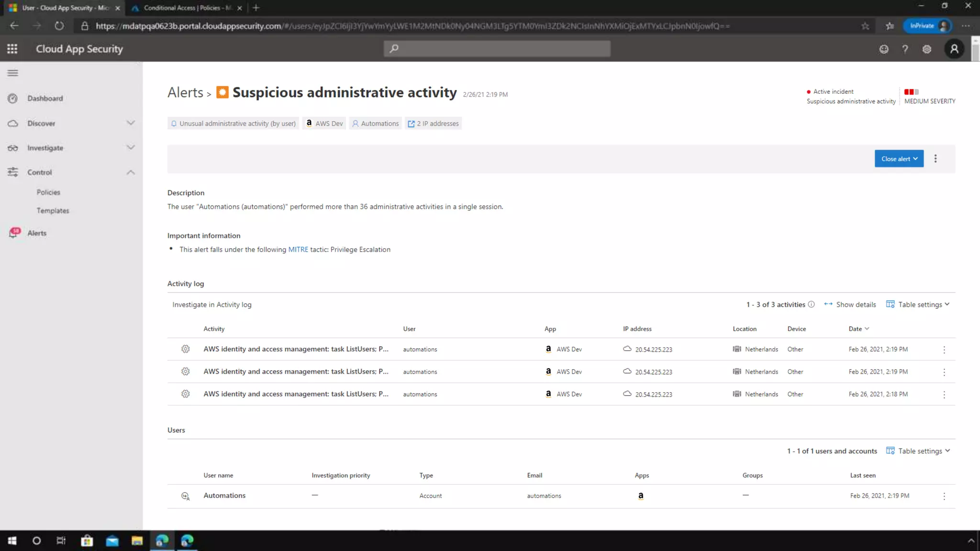The width and height of the screenshot is (980, 551).
Task: Open Mail app from taskbar
Action: click(x=112, y=540)
